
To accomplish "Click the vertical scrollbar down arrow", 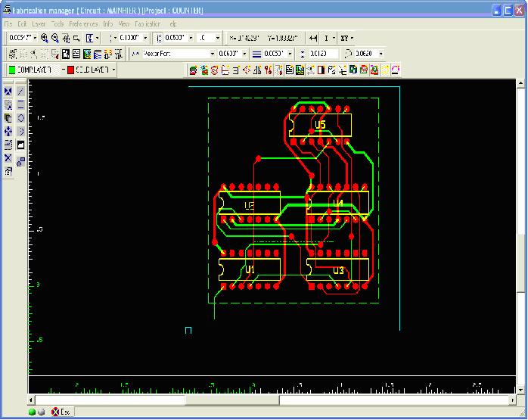I will (520, 390).
